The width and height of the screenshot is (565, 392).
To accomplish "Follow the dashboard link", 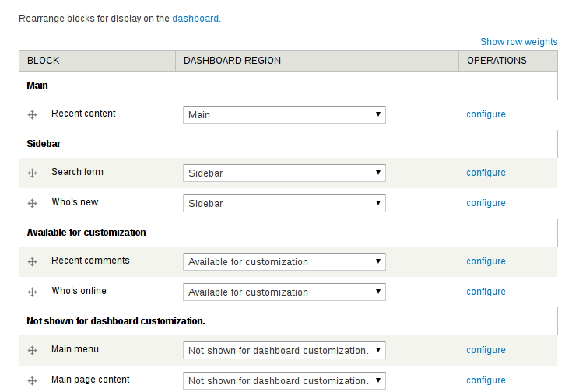I will click(x=195, y=18).
